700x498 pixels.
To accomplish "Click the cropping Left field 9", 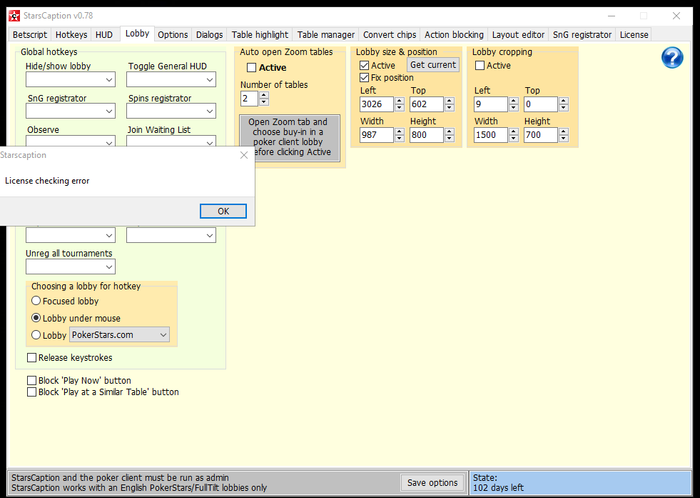I will click(x=491, y=104).
